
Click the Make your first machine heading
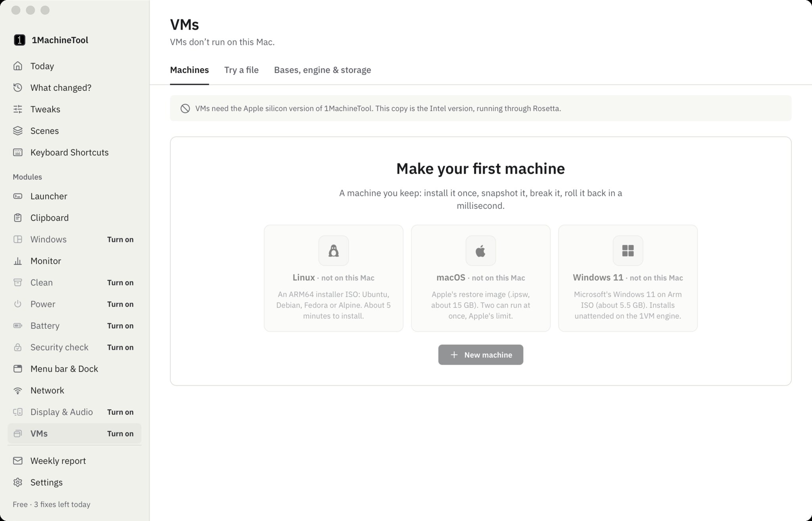click(x=481, y=169)
